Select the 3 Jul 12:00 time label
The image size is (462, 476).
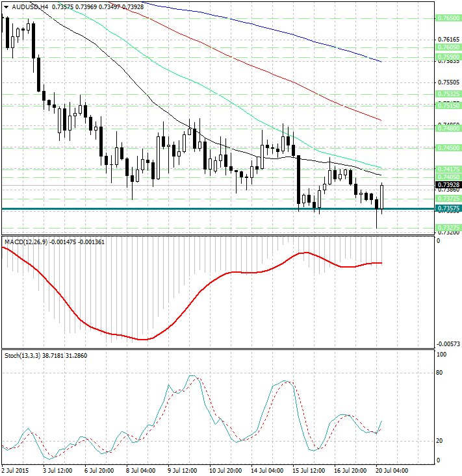58,471
